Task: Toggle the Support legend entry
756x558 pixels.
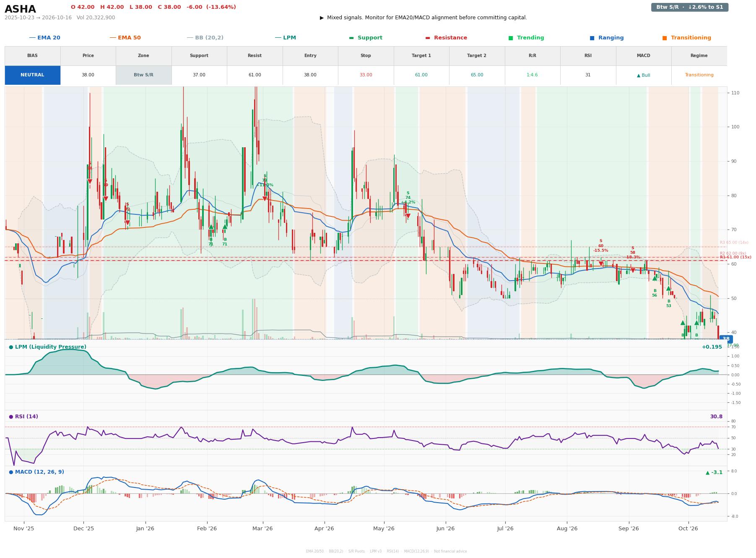Action: click(366, 38)
